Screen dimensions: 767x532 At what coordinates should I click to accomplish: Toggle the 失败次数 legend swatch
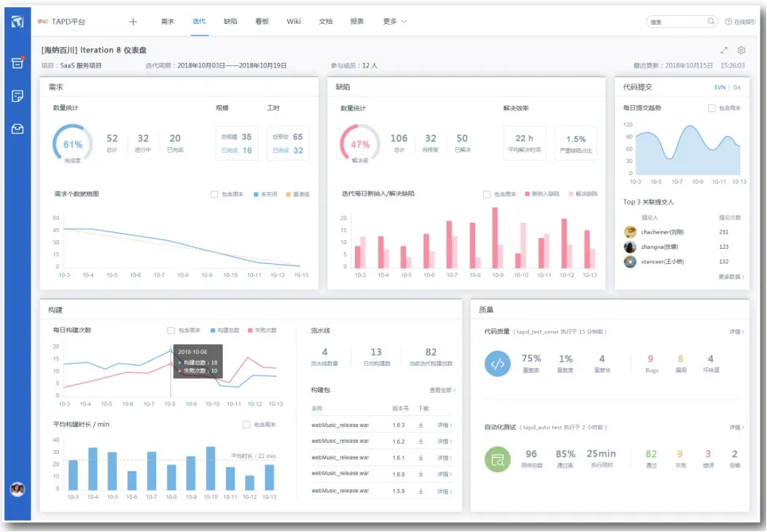click(250, 331)
